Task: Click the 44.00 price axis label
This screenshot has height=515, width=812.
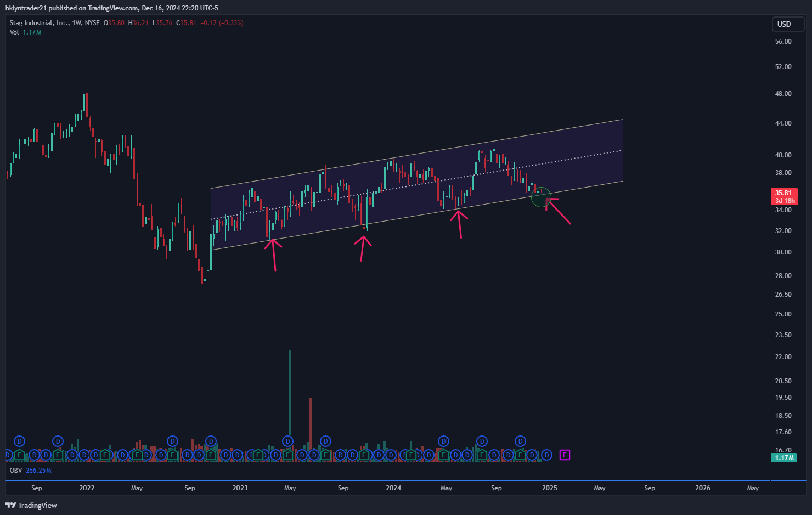Action: coord(783,123)
